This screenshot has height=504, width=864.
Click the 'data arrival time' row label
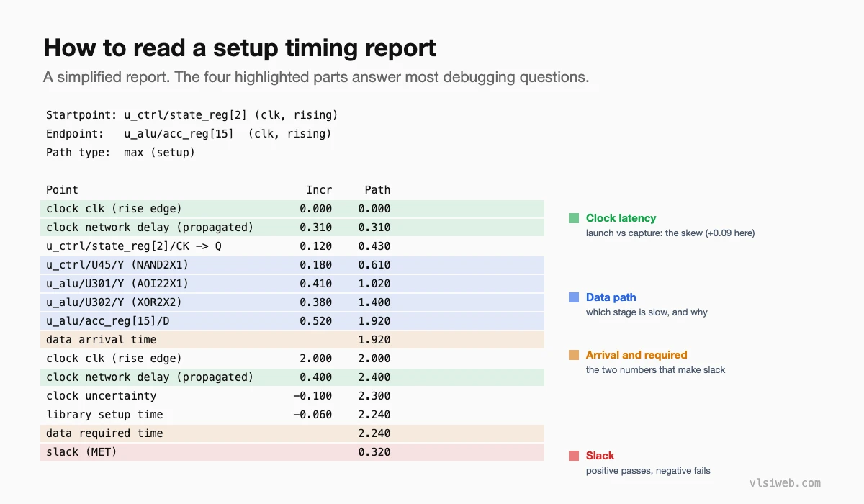[101, 340]
